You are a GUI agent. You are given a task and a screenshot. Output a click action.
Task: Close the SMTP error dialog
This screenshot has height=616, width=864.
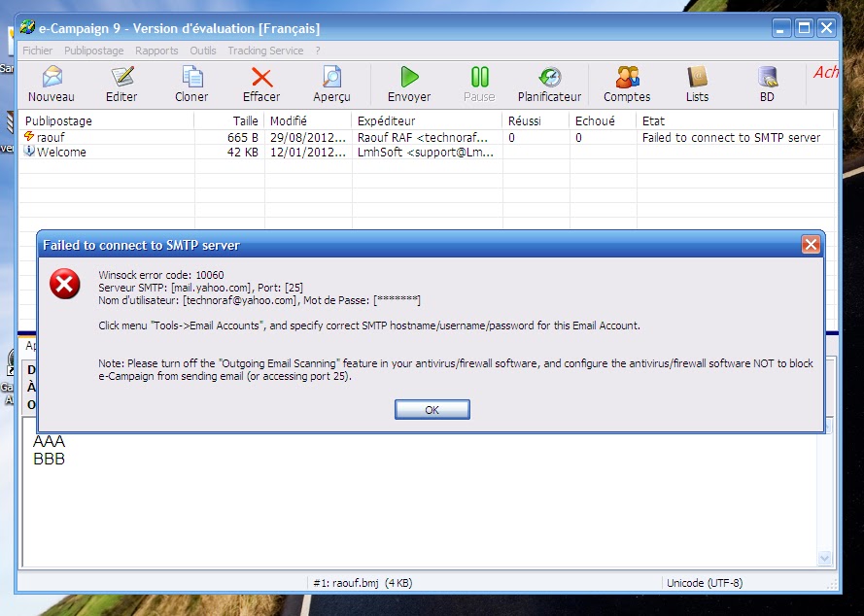pos(811,245)
